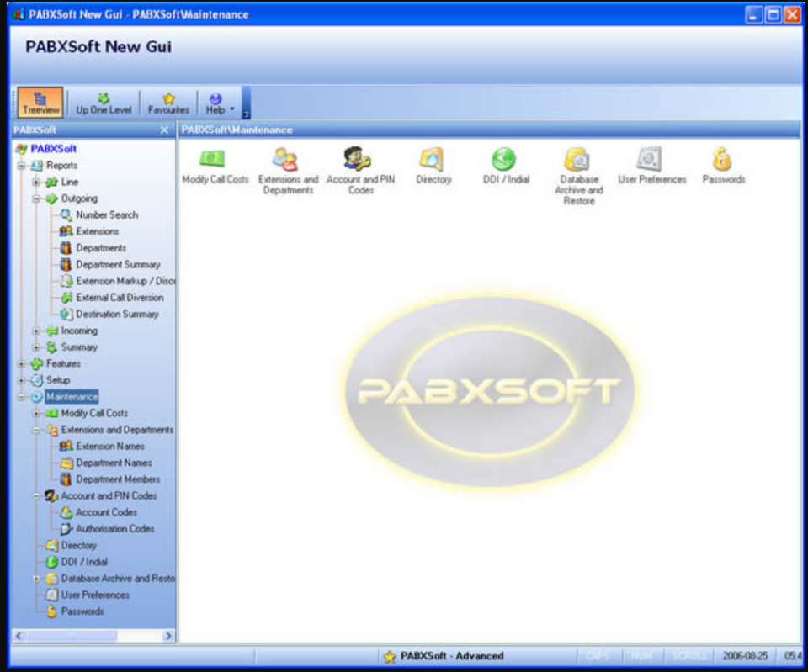Expand the Features tree node

point(21,363)
